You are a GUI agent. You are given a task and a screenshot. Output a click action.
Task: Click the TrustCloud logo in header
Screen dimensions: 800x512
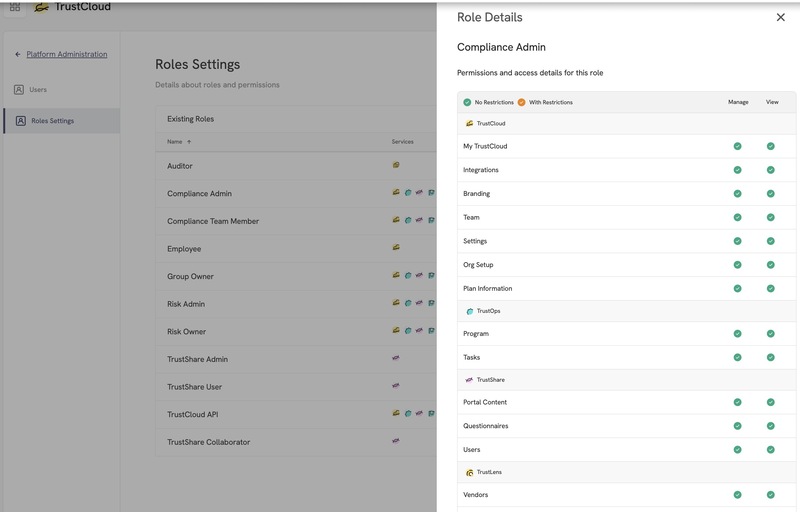tap(72, 7)
